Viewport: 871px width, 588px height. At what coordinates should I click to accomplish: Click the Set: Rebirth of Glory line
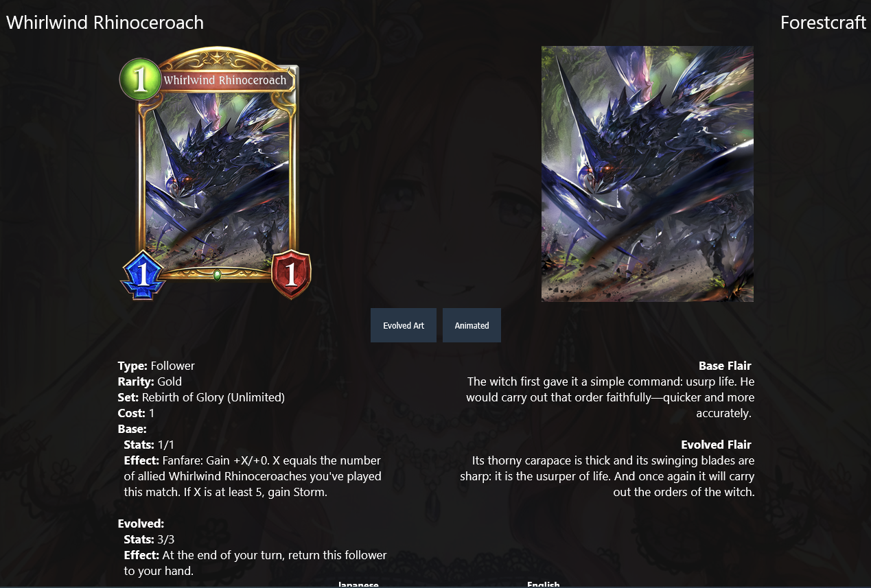coord(201,397)
